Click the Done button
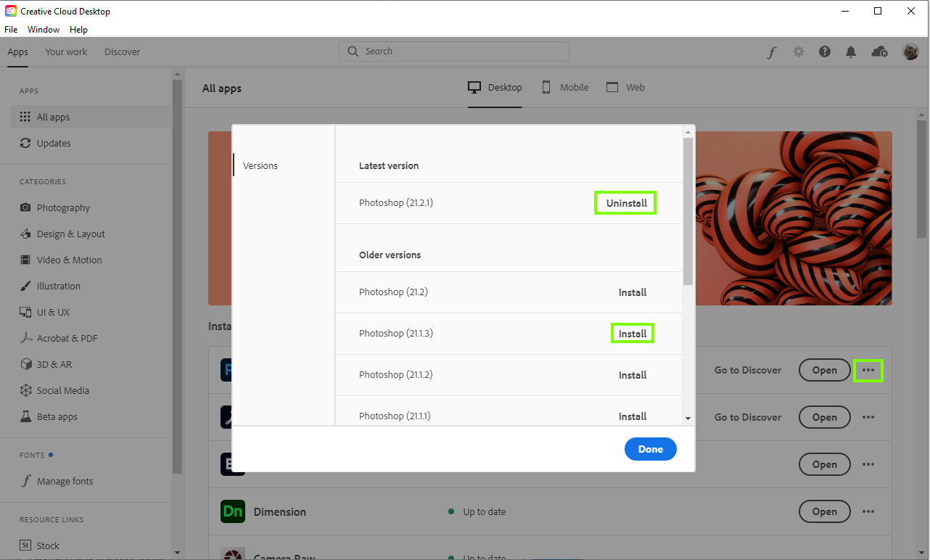 click(x=651, y=449)
